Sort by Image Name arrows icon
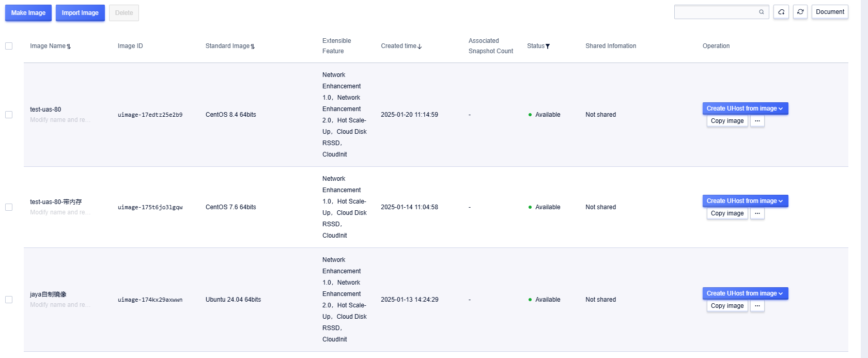868x358 pixels. (69, 46)
